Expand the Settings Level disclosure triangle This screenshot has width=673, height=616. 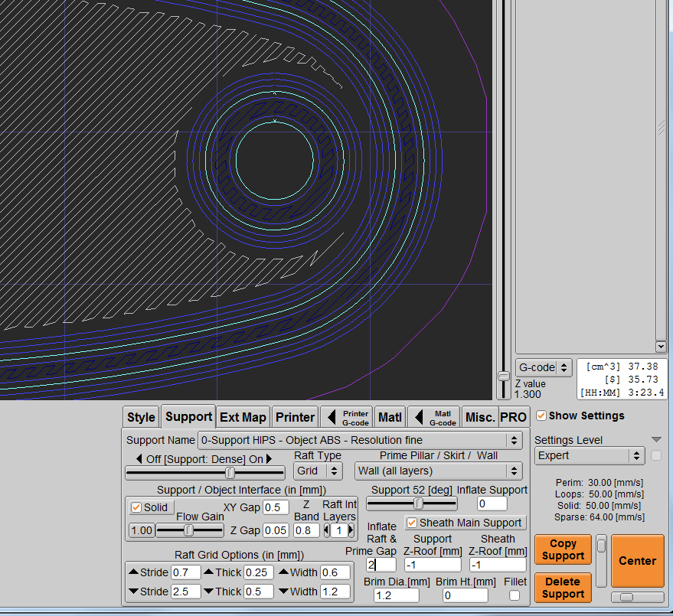[656, 439]
